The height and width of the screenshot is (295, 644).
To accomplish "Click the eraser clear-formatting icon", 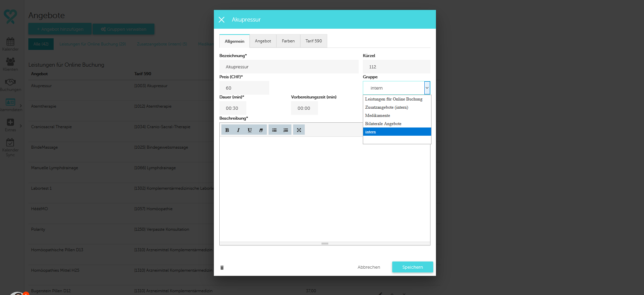I will point(261,130).
